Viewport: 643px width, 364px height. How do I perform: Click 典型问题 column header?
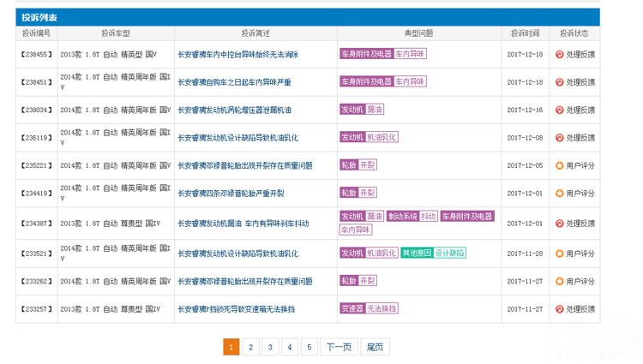418,33
